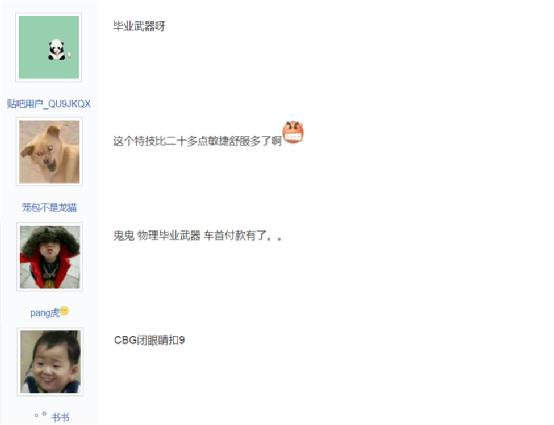
Task: Click the comment starting with 鬼鬼
Action: pos(198,235)
